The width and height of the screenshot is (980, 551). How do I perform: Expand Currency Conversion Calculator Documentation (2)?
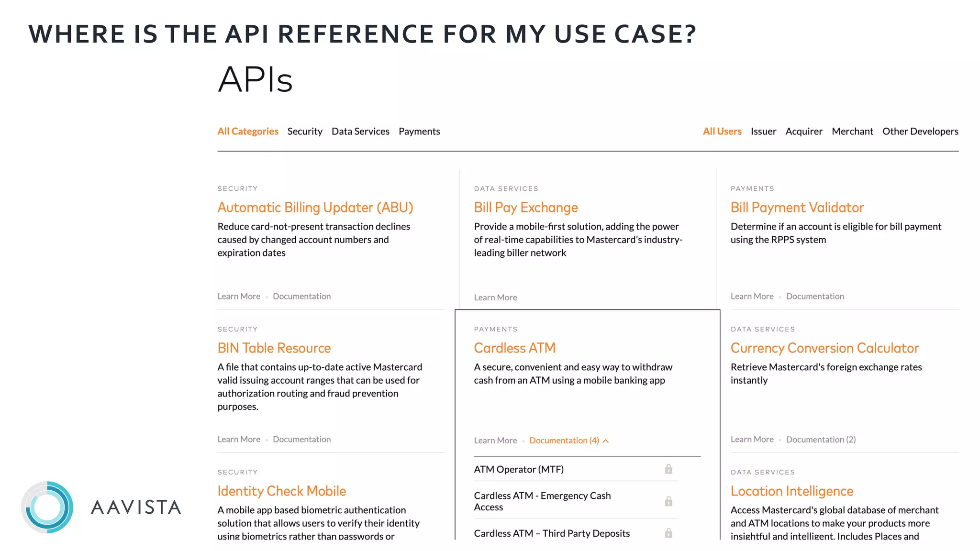[x=821, y=440]
